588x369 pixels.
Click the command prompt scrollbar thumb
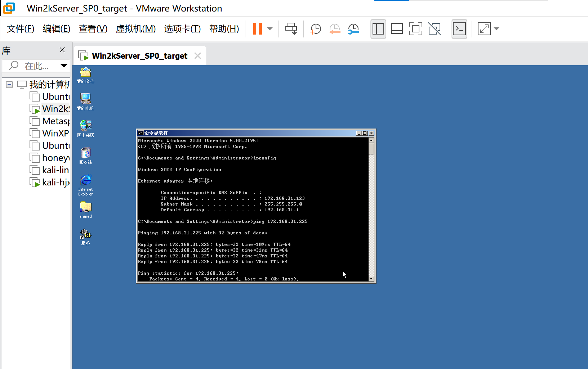371,149
